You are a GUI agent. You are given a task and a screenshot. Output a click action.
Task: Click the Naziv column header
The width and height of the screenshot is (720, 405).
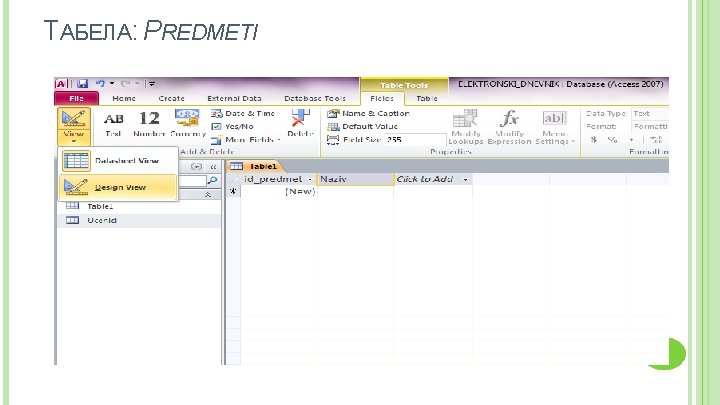[355, 179]
